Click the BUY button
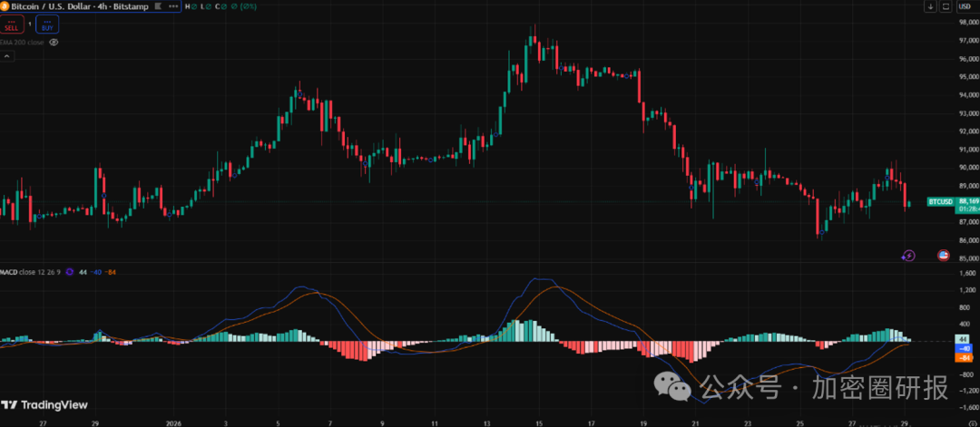 click(47, 24)
